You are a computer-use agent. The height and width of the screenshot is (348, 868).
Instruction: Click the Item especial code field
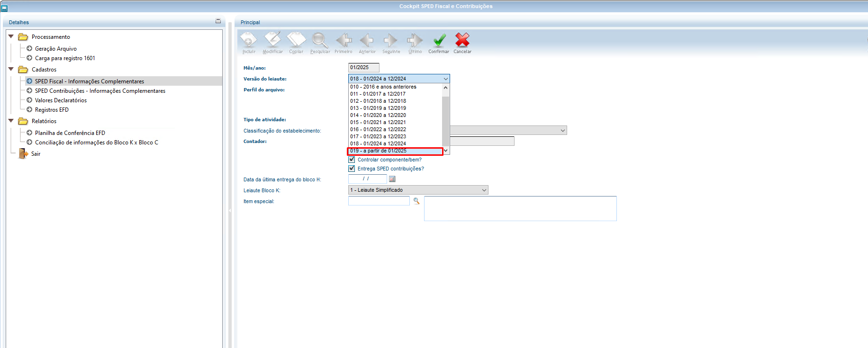coord(379,201)
